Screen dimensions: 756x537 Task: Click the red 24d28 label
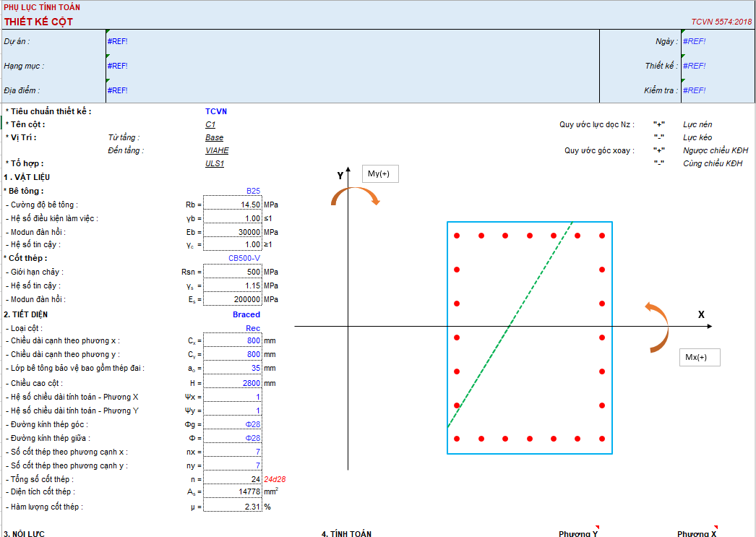275,479
